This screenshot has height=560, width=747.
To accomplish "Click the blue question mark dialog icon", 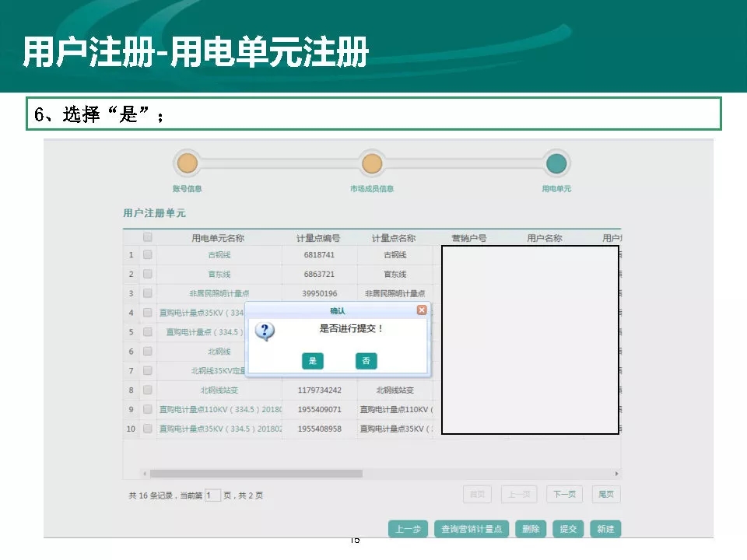I will click(265, 332).
